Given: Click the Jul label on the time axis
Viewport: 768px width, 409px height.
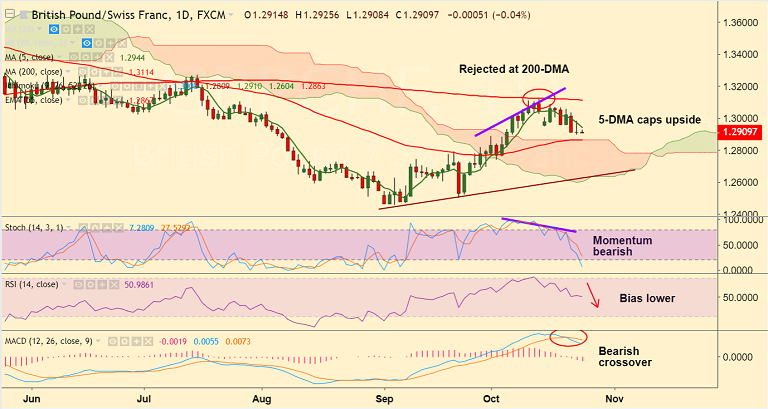Looking at the screenshot, I should (x=144, y=399).
